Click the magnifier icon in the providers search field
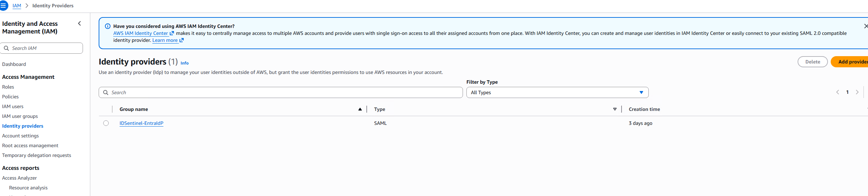Viewport: 868px width, 196px height. click(106, 92)
